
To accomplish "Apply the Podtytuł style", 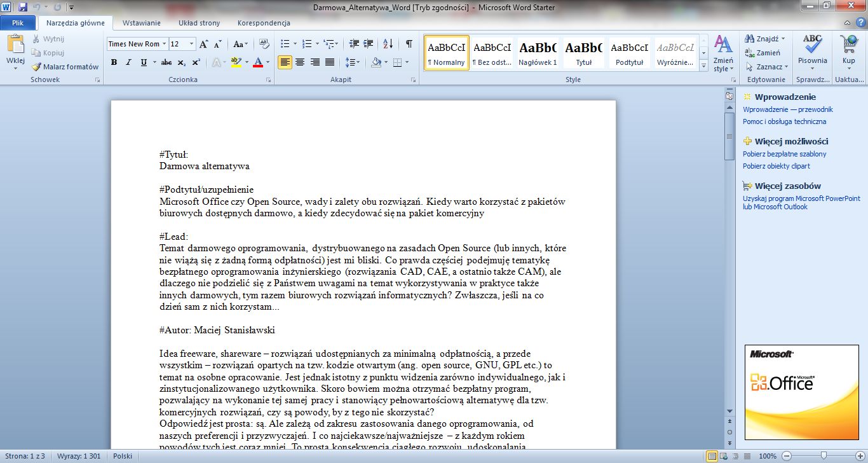I will pos(629,52).
